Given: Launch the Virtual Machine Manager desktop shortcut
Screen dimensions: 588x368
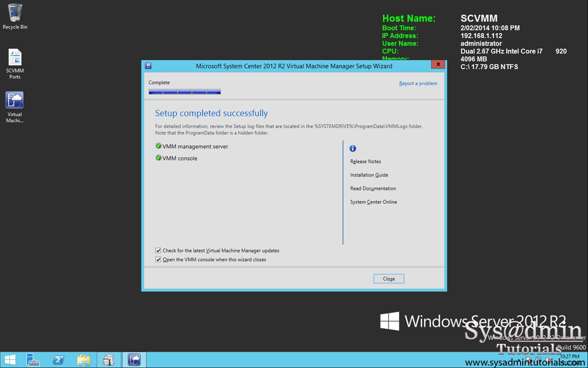Looking at the screenshot, I should tap(15, 107).
